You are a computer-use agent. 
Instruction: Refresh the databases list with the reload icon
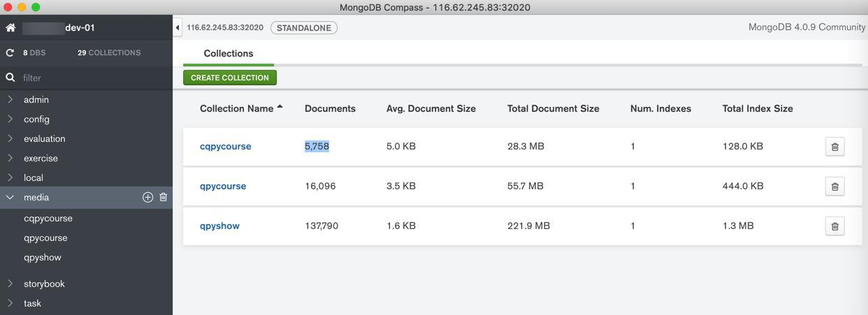(10, 53)
